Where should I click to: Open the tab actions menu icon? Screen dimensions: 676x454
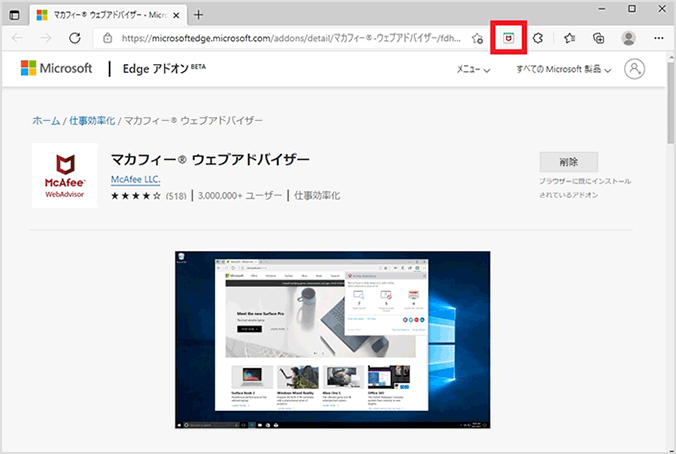[x=14, y=16]
